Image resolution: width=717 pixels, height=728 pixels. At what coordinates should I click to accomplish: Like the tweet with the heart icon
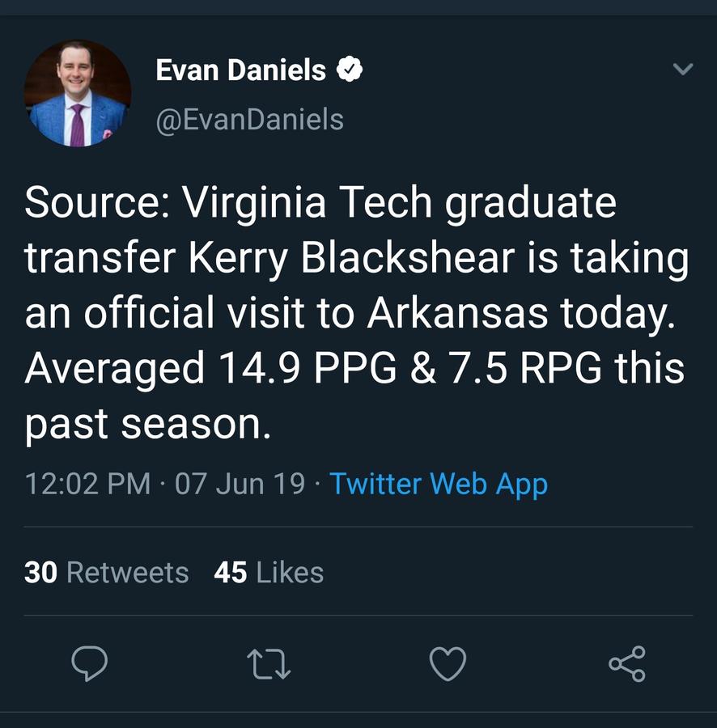click(x=448, y=664)
